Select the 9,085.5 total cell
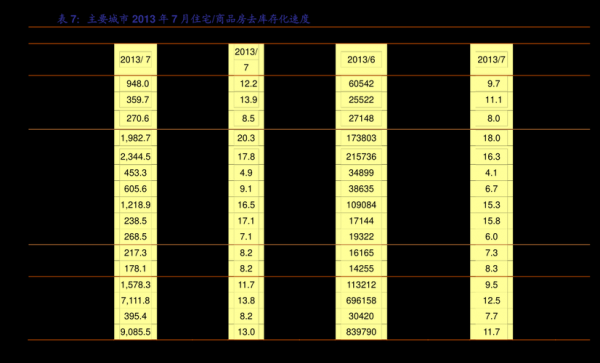The image size is (600, 363). coord(135,332)
